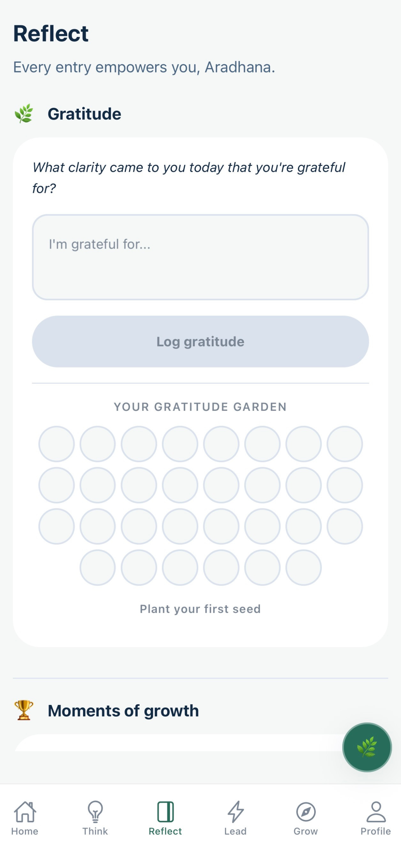
Task: Focus the I'm grateful for text field
Action: click(200, 257)
